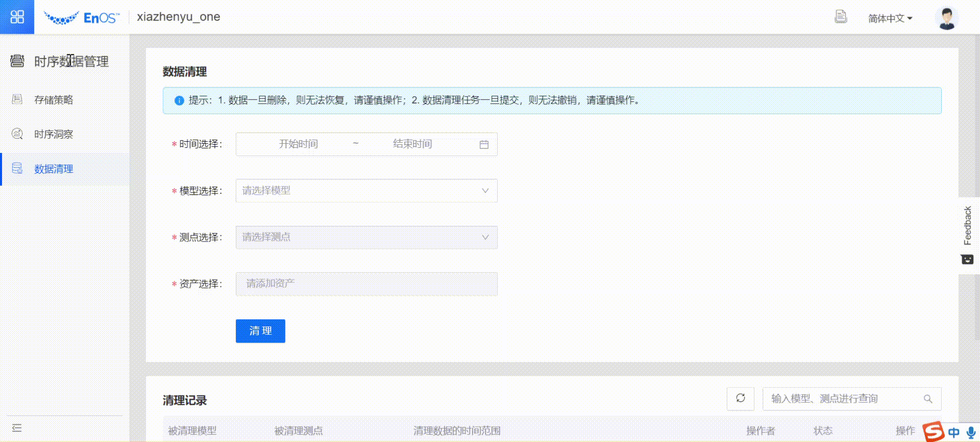Viewport: 980px width, 442px height.
Task: Click the EnOS logo
Action: click(x=82, y=18)
